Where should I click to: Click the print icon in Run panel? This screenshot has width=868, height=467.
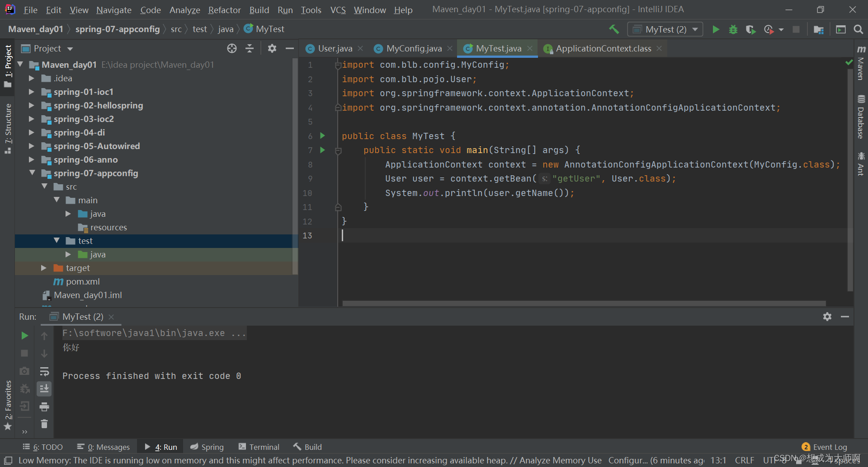click(44, 407)
